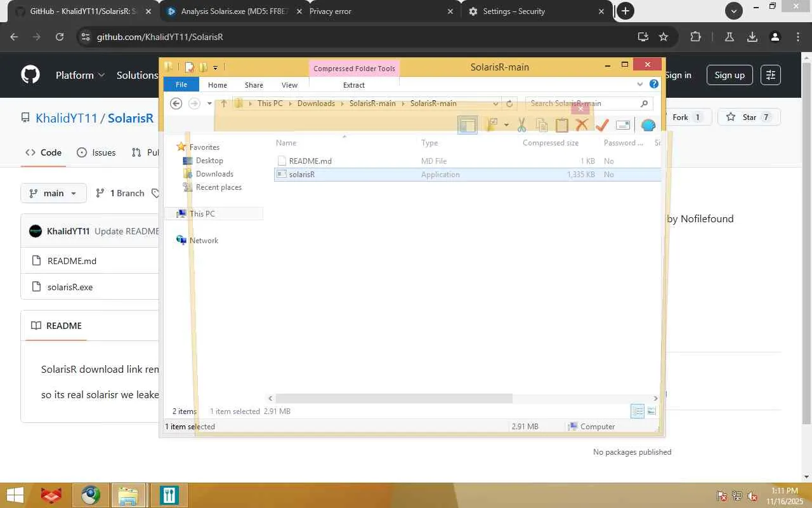Click the Sign up button on GitHub

tap(730, 75)
